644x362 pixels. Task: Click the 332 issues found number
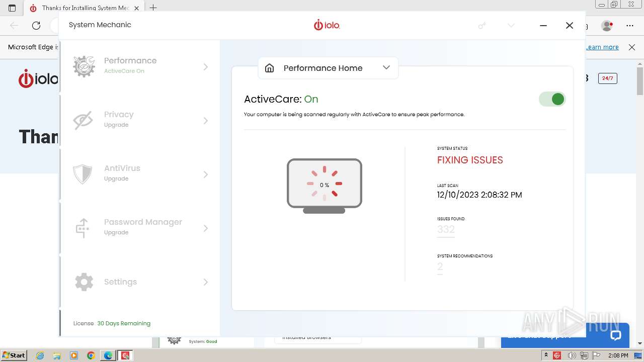click(446, 229)
